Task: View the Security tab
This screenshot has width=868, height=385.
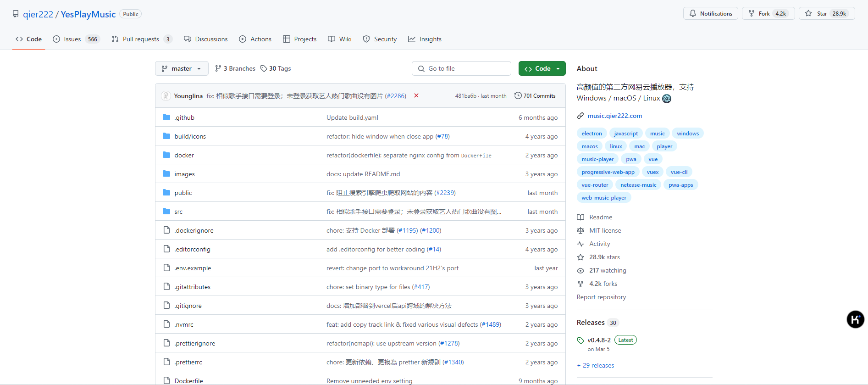Action: pyautogui.click(x=380, y=39)
